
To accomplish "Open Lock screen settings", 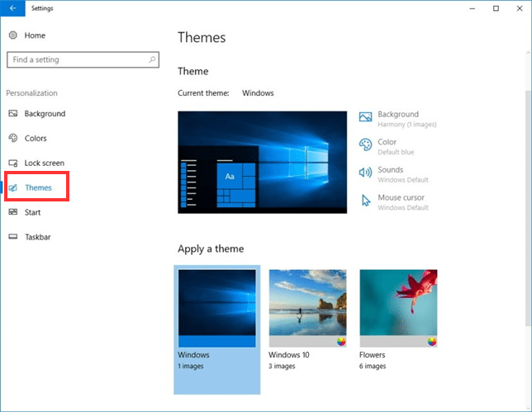I will [x=44, y=163].
